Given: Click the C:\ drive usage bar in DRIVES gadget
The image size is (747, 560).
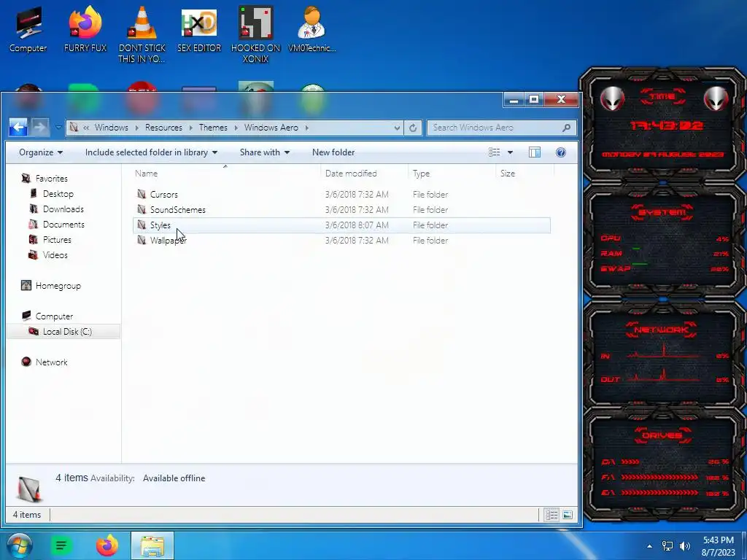Looking at the screenshot, I should (630, 462).
